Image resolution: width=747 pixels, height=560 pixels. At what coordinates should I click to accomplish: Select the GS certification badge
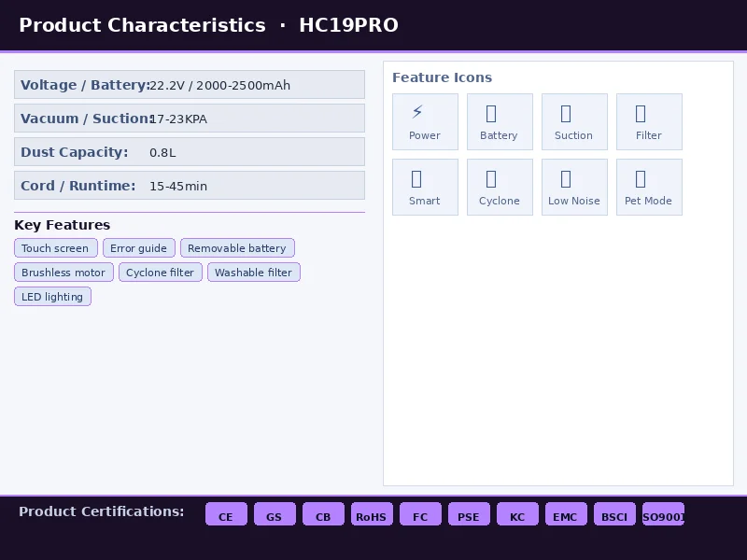point(275,514)
